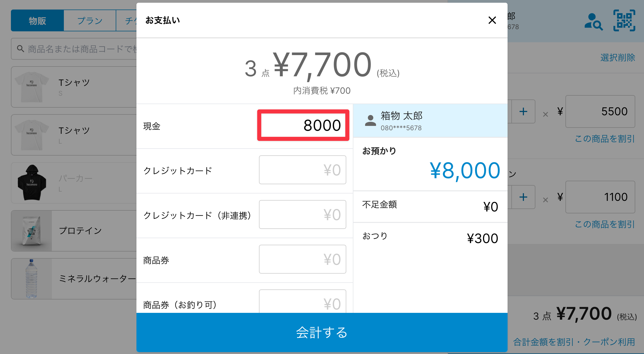Switch to the 物販 tab
The width and height of the screenshot is (644, 354).
click(37, 21)
